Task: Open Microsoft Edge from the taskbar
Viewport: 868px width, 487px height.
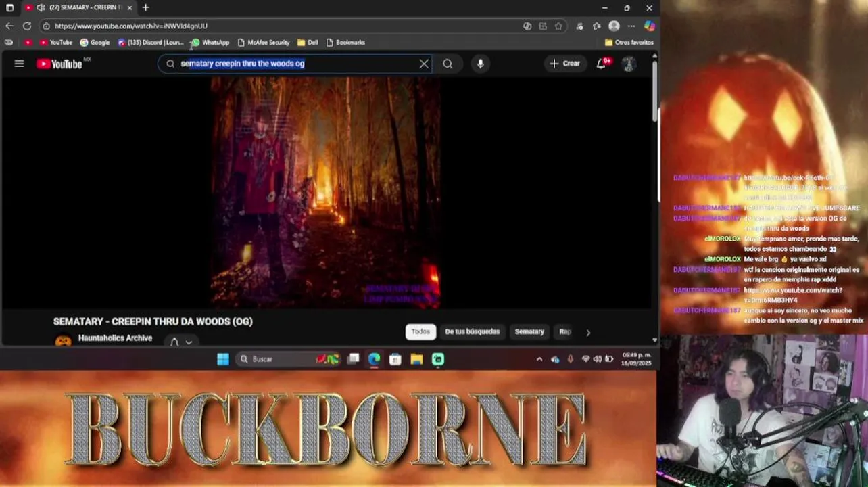Action: pyautogui.click(x=374, y=359)
